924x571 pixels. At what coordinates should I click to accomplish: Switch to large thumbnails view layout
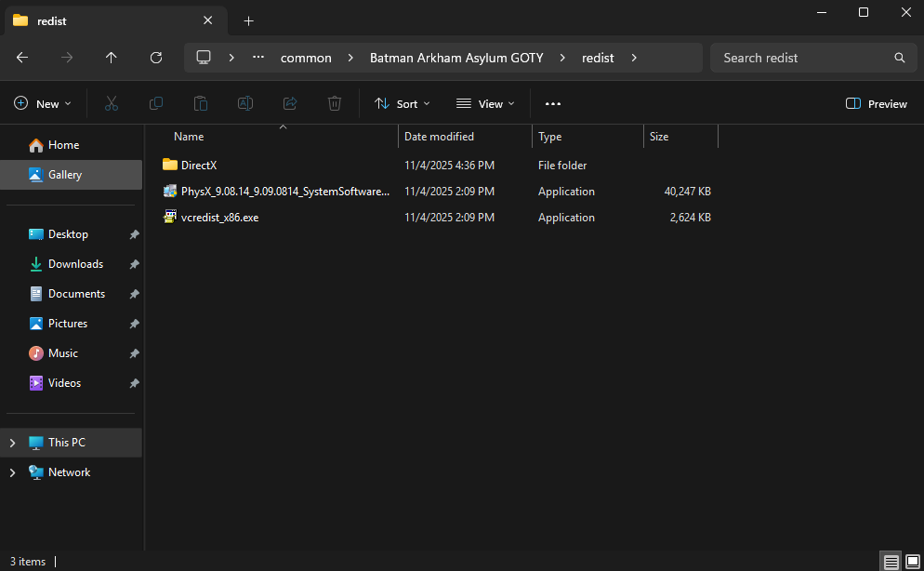(x=912, y=562)
